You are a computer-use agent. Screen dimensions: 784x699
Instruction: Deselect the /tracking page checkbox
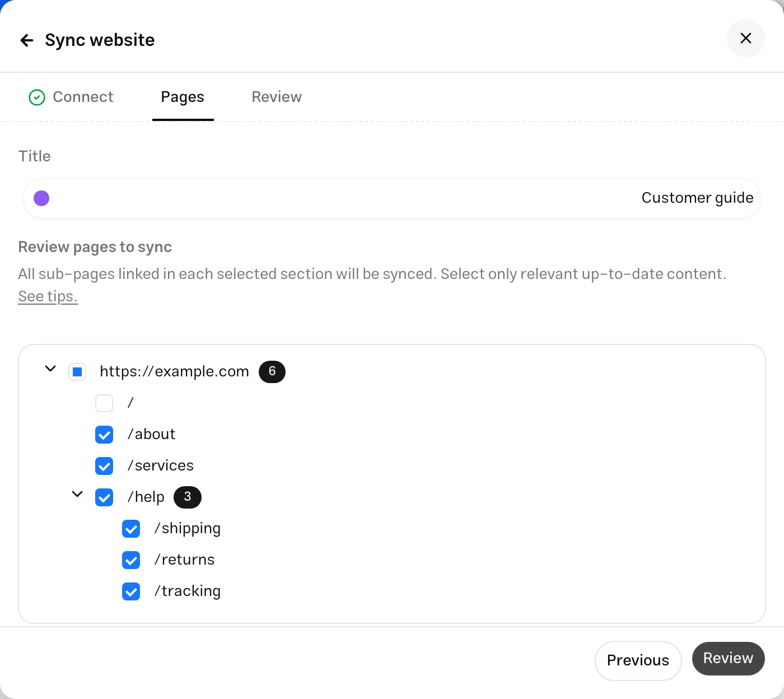coord(131,591)
